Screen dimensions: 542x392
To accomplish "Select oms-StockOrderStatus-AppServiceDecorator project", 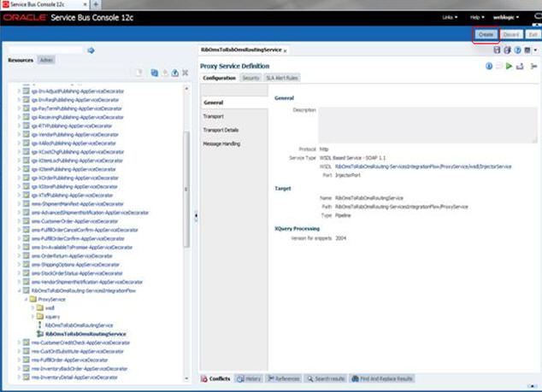I will [77, 273].
